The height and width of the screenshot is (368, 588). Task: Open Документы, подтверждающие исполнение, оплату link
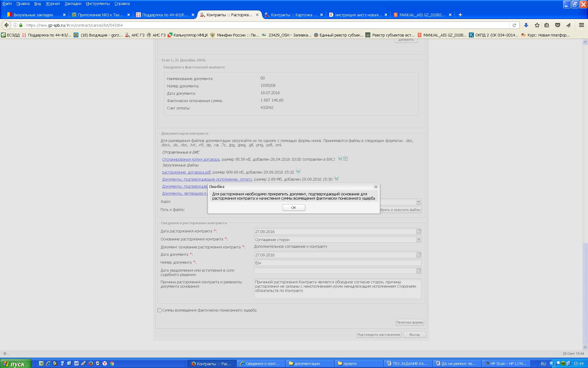[x=207, y=179]
